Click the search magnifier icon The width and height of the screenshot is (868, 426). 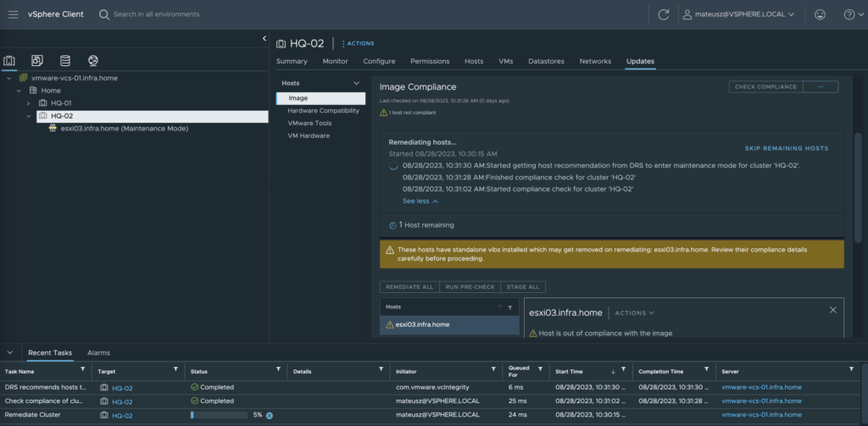click(x=104, y=14)
